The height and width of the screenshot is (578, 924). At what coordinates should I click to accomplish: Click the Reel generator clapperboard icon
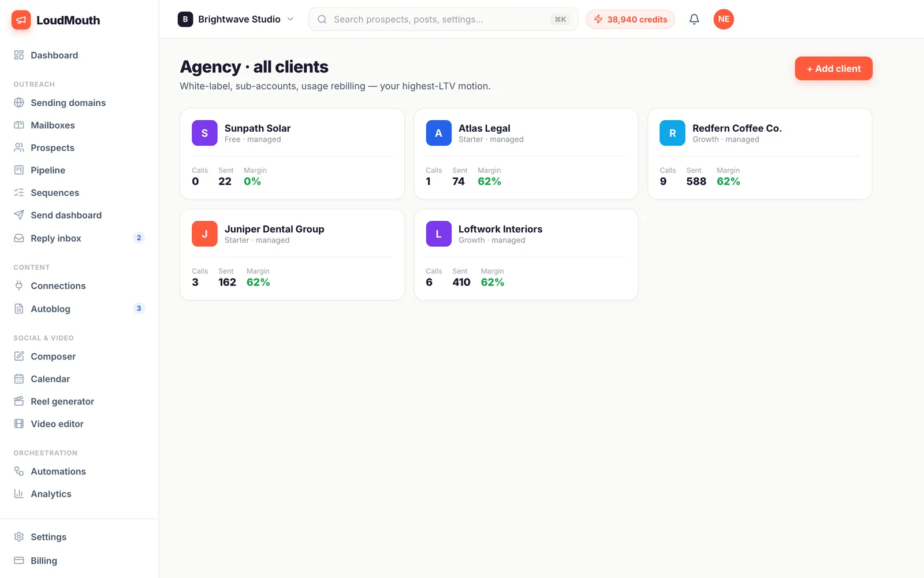[19, 401]
